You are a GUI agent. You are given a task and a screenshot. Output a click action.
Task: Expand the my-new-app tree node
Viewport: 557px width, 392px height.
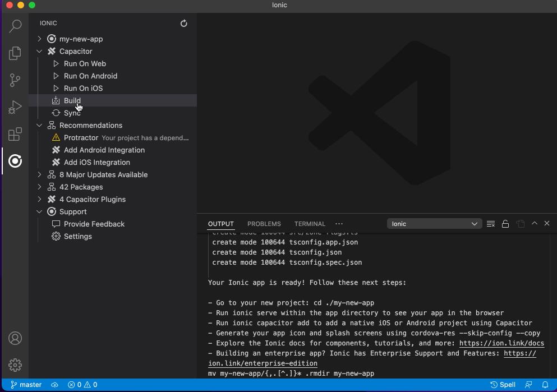(x=39, y=39)
